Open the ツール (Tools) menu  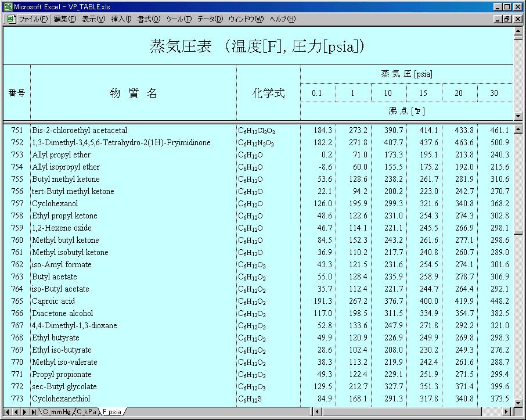tap(179, 19)
